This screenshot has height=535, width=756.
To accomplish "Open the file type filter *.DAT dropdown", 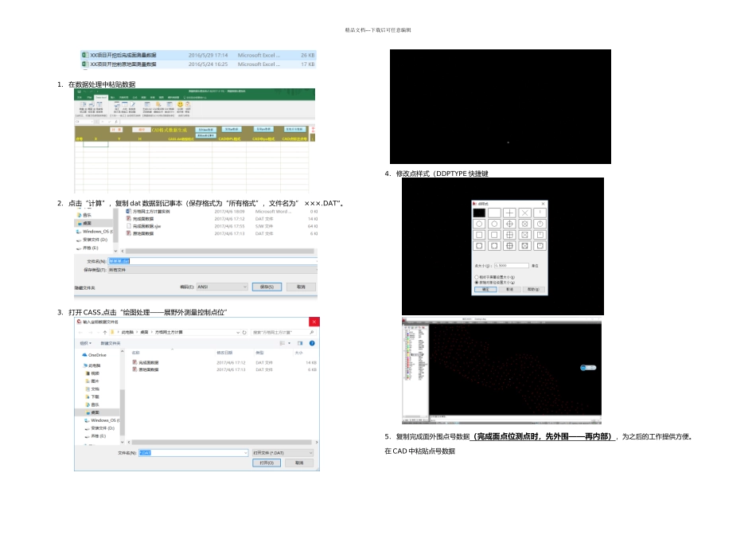I will coord(283,453).
